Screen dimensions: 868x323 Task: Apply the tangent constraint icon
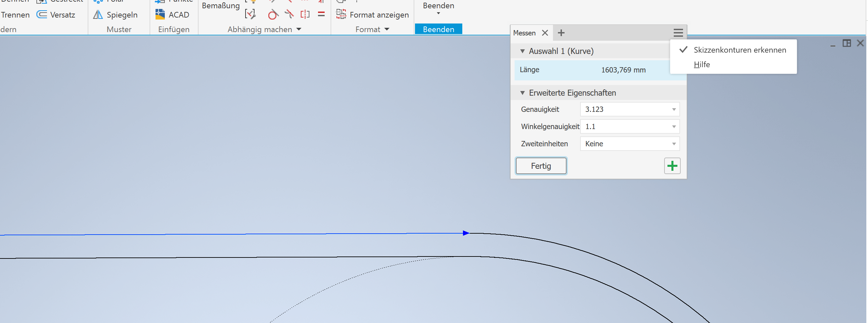click(273, 15)
